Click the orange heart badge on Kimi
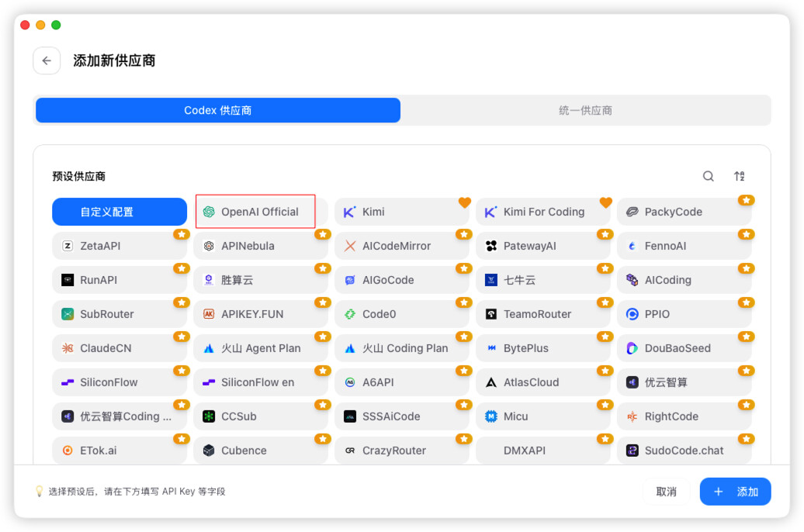 click(x=465, y=202)
